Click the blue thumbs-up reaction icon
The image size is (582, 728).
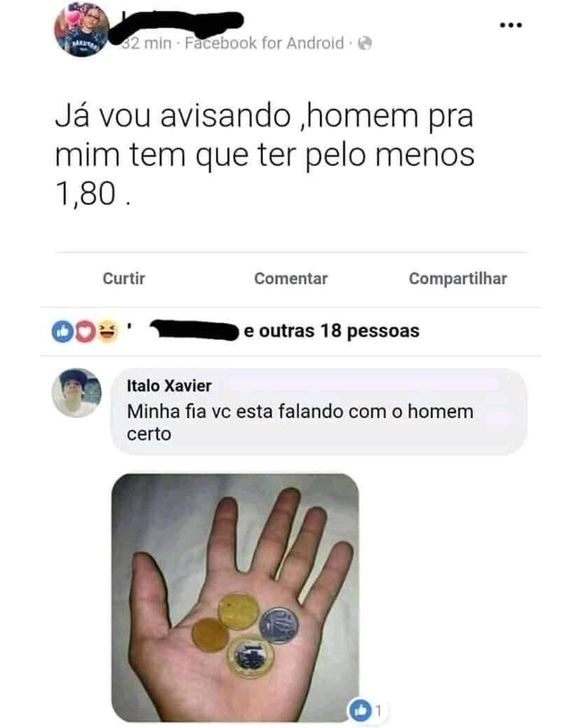(x=62, y=332)
